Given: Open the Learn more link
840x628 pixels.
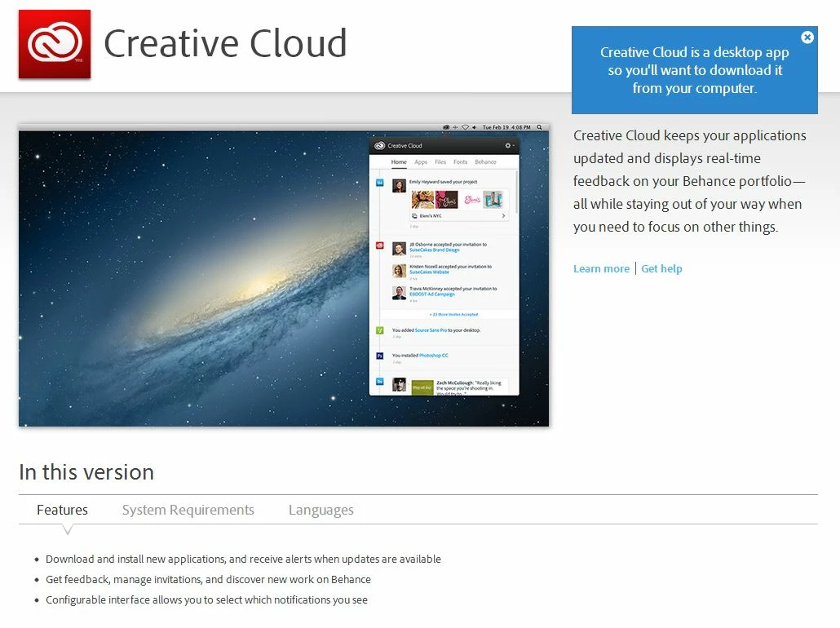Looking at the screenshot, I should [601, 269].
